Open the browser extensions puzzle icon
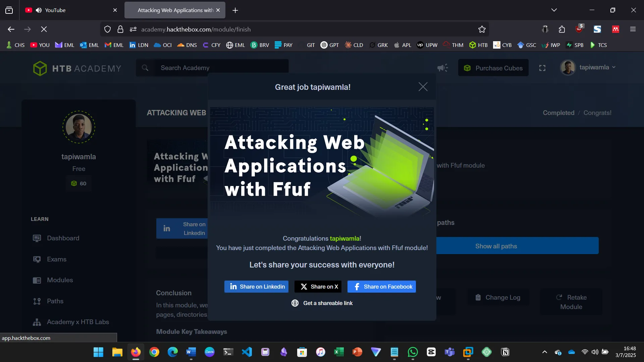This screenshot has height=362, width=644. (x=562, y=29)
